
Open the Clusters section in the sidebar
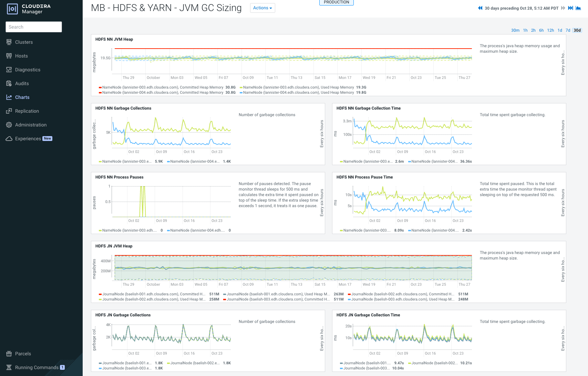24,42
